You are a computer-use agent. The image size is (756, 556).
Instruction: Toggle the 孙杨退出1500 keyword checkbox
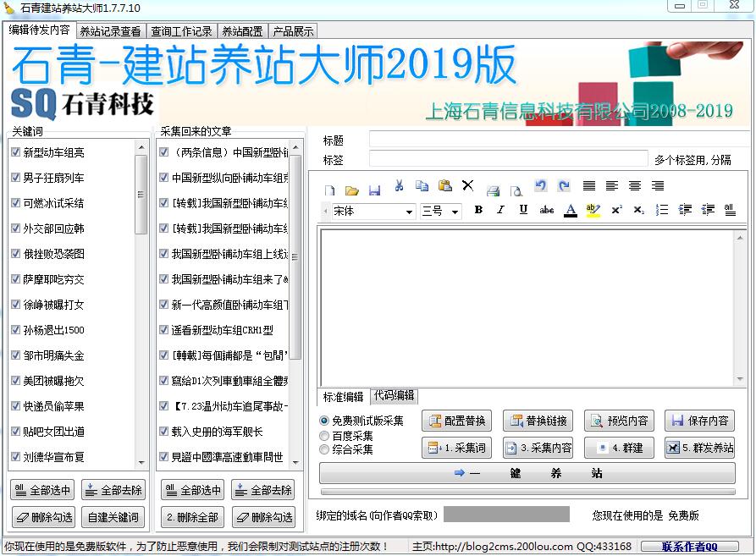tap(16, 330)
